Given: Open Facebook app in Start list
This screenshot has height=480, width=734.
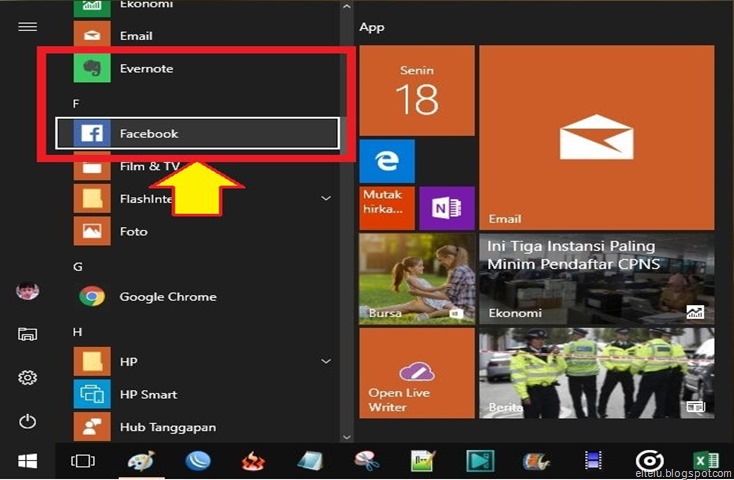Looking at the screenshot, I should click(197, 133).
